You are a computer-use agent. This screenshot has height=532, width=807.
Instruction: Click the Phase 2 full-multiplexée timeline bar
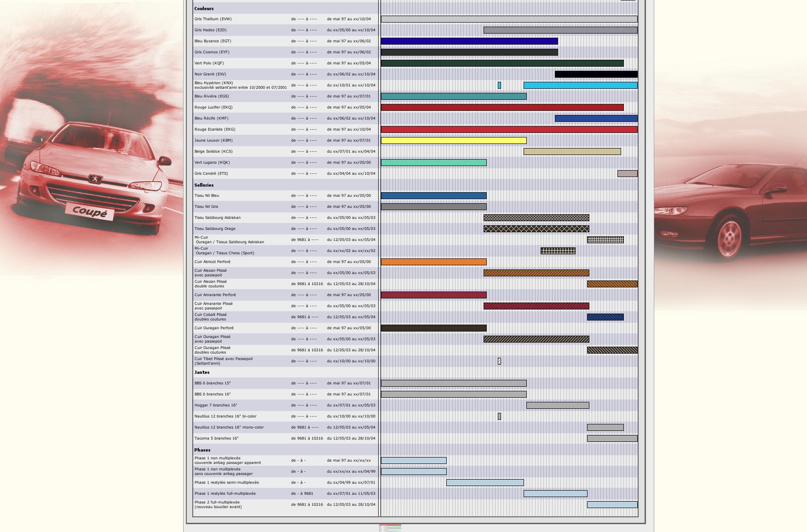612,505
